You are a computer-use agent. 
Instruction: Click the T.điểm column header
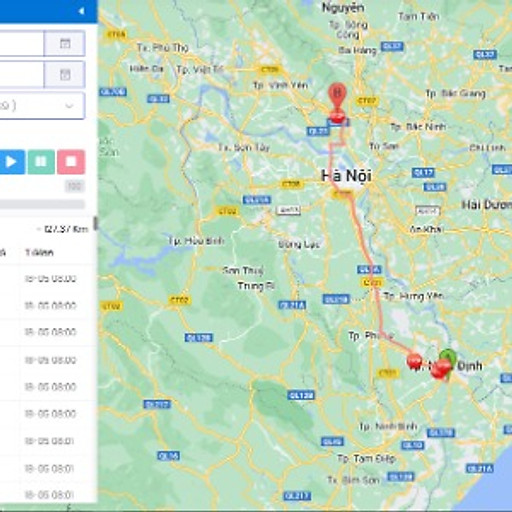(39, 252)
